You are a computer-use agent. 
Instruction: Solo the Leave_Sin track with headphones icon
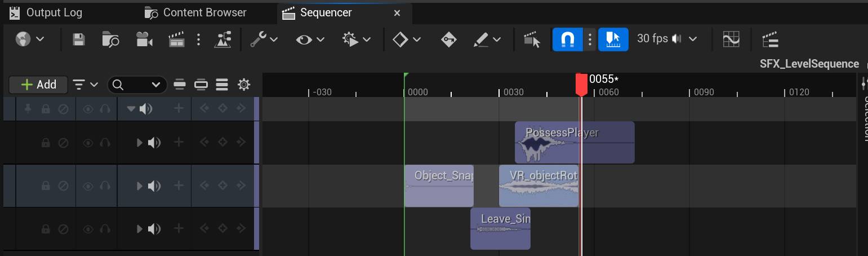click(105, 229)
